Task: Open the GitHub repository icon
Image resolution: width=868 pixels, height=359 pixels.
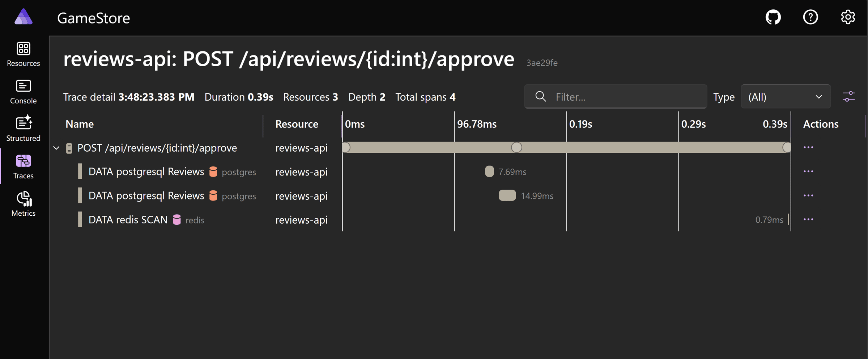Action: [773, 17]
